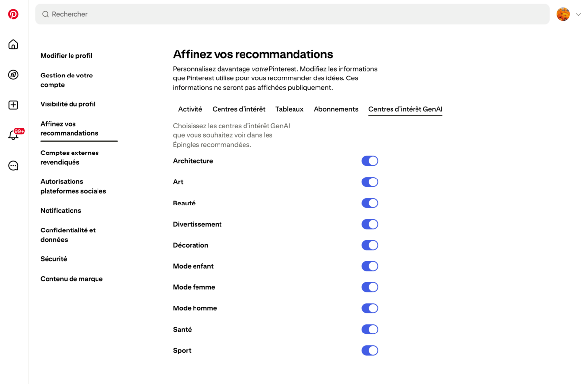Click the Pinterest logo icon
588x384 pixels.
click(13, 14)
